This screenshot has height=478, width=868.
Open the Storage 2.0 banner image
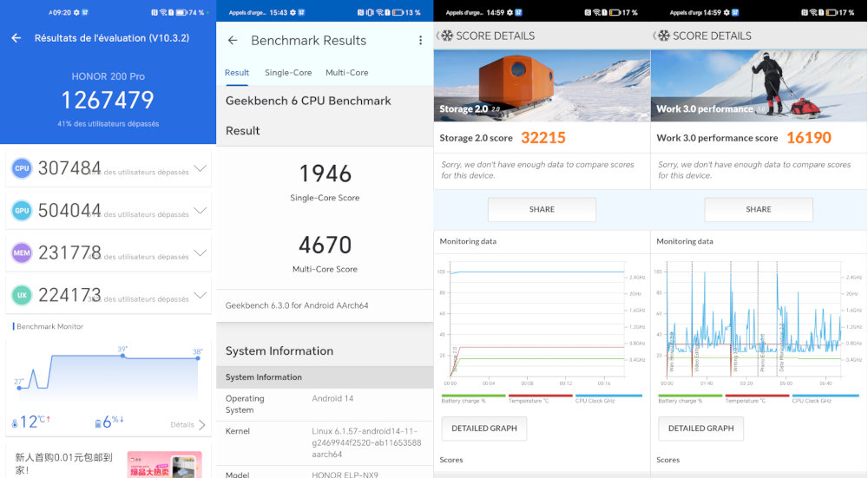(542, 86)
